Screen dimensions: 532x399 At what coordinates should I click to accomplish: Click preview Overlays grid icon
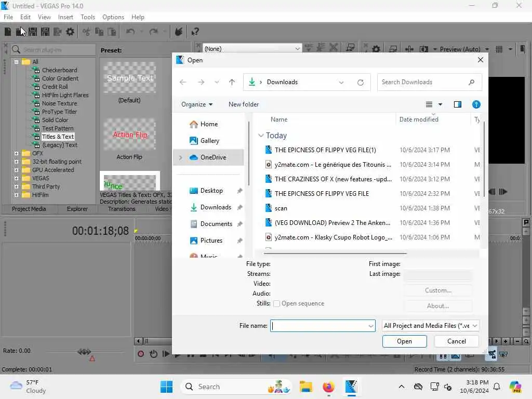pyautogui.click(x=499, y=49)
